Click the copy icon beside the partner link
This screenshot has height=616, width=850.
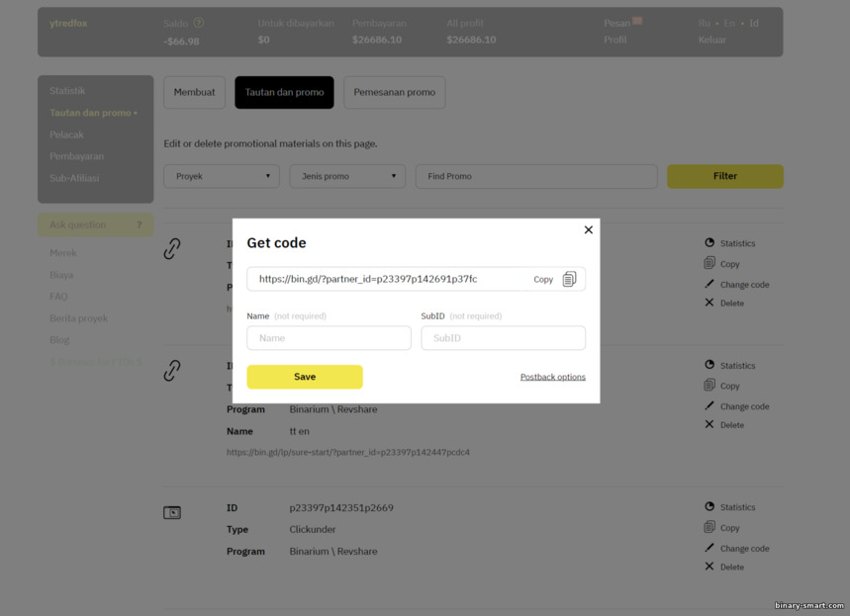click(569, 279)
